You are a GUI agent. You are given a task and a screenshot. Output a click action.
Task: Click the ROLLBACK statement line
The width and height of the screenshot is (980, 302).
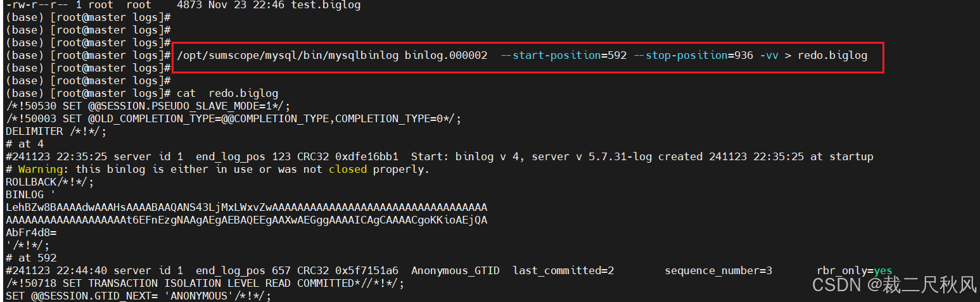coord(50,182)
